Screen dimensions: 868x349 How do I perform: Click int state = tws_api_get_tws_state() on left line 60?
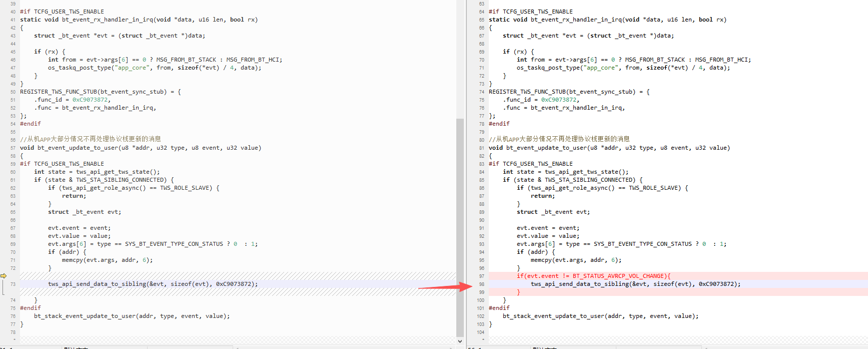pos(97,172)
